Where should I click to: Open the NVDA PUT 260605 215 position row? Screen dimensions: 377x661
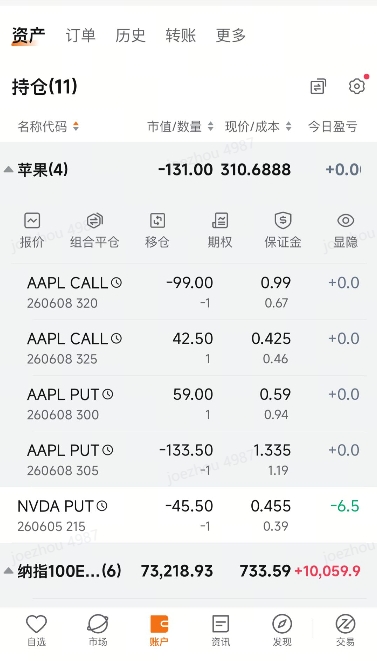tap(188, 515)
